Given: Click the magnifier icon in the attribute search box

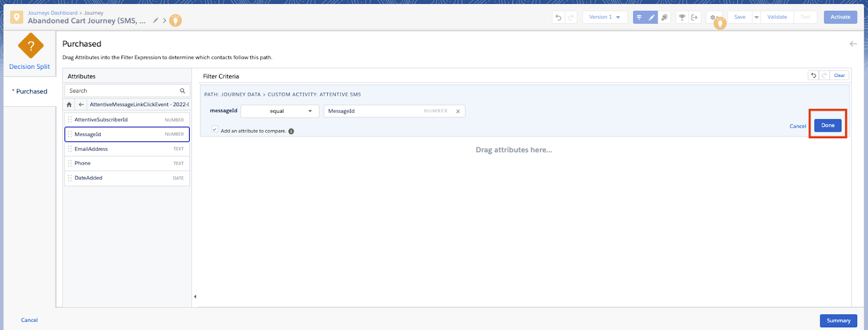Looking at the screenshot, I should point(182,91).
